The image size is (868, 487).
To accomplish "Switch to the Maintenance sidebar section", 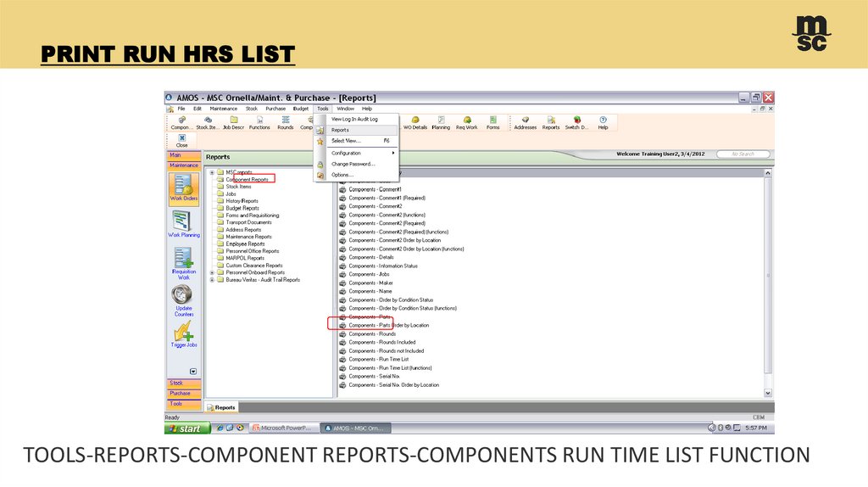I will tap(184, 165).
